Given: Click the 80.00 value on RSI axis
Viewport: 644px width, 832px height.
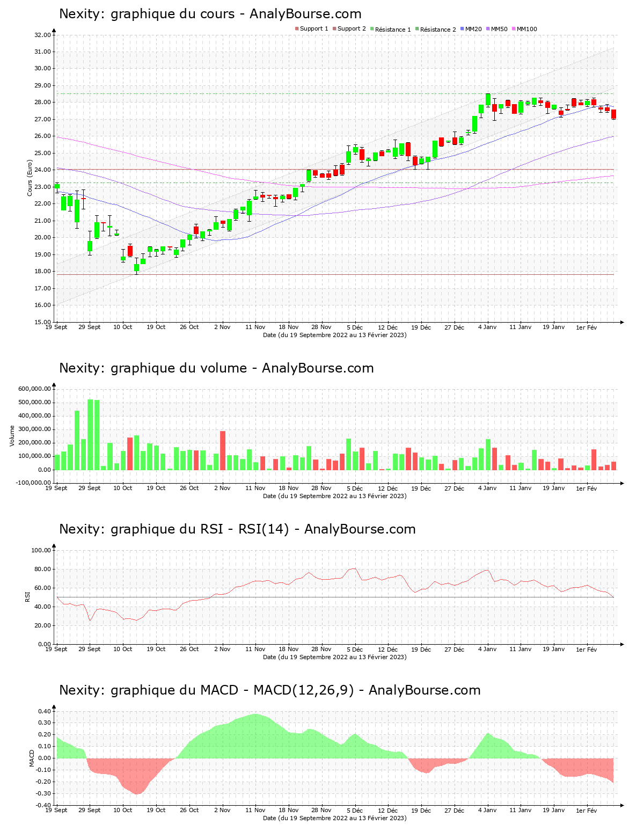Looking at the screenshot, I should pos(42,569).
